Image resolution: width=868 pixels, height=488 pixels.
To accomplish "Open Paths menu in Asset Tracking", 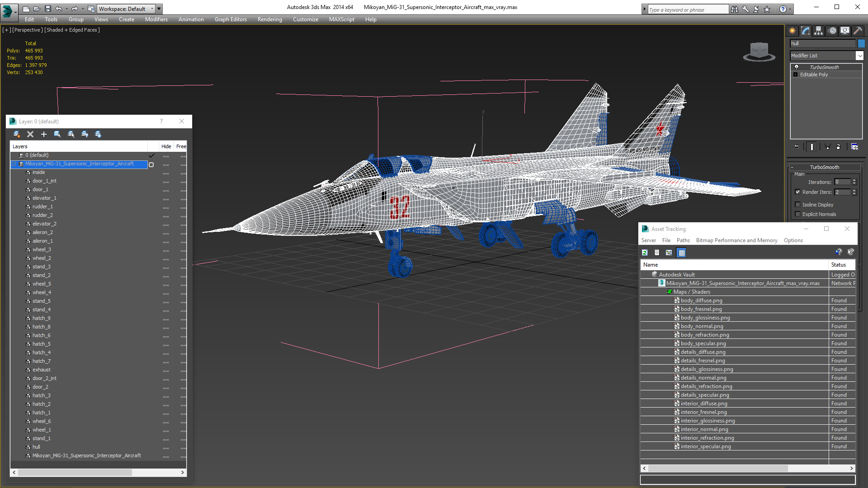I will coord(683,240).
